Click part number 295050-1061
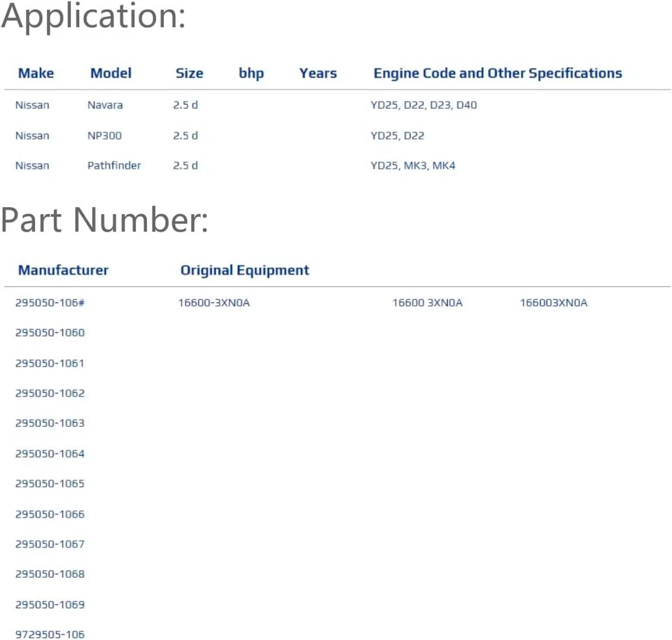The image size is (672, 640). (50, 364)
